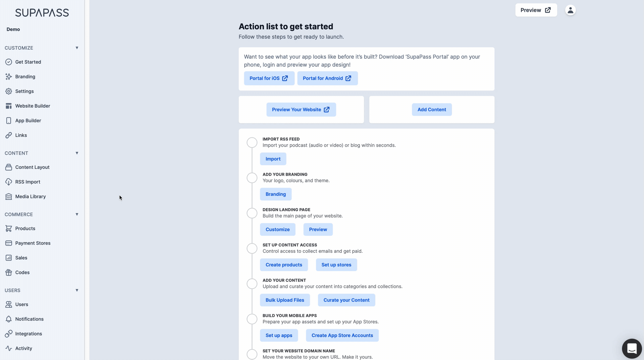The width and height of the screenshot is (644, 360).
Task: Check off the Add Your Branding step circle
Action: [x=252, y=178]
